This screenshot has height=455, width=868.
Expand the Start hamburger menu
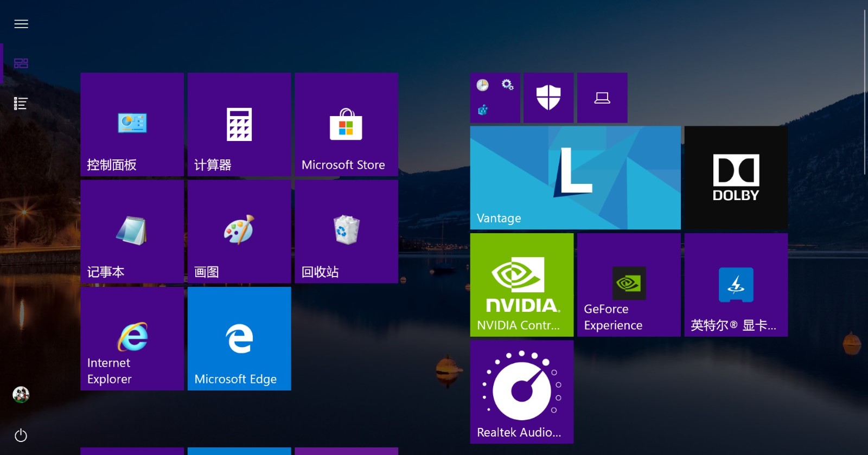(x=21, y=24)
